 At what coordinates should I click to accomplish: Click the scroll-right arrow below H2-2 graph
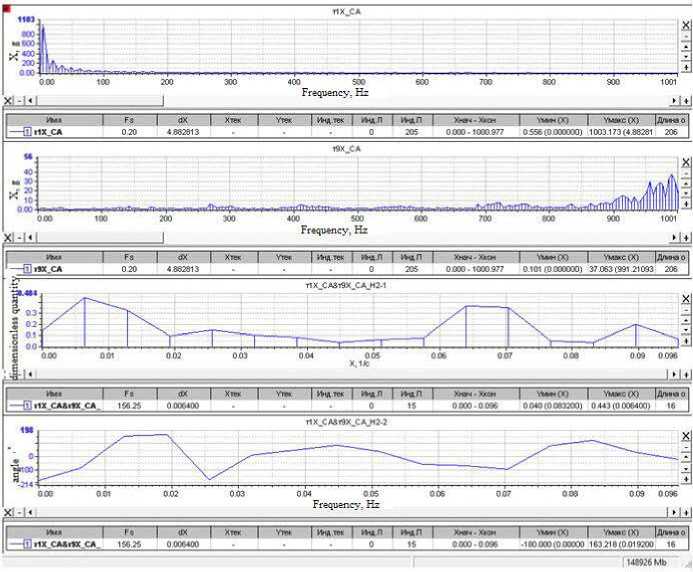click(x=674, y=512)
